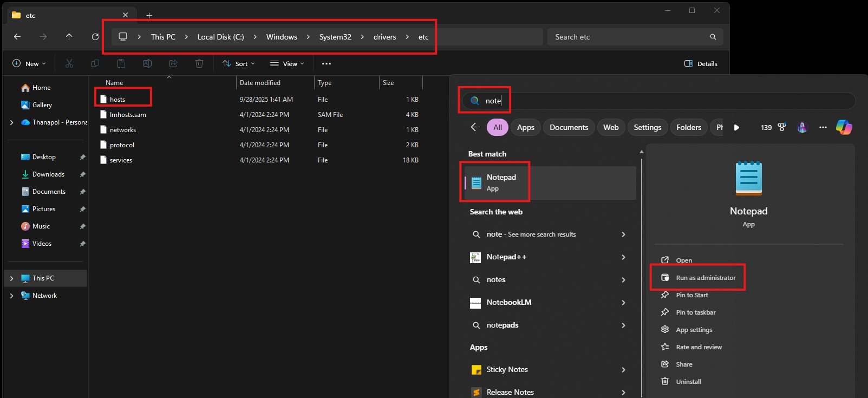Select the Apps search filter tab

(525, 127)
